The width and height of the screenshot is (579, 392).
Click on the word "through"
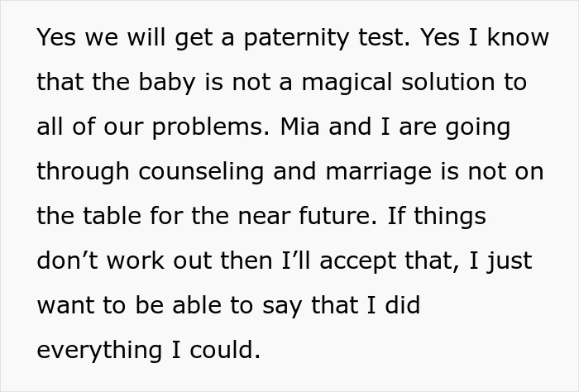tap(82, 173)
